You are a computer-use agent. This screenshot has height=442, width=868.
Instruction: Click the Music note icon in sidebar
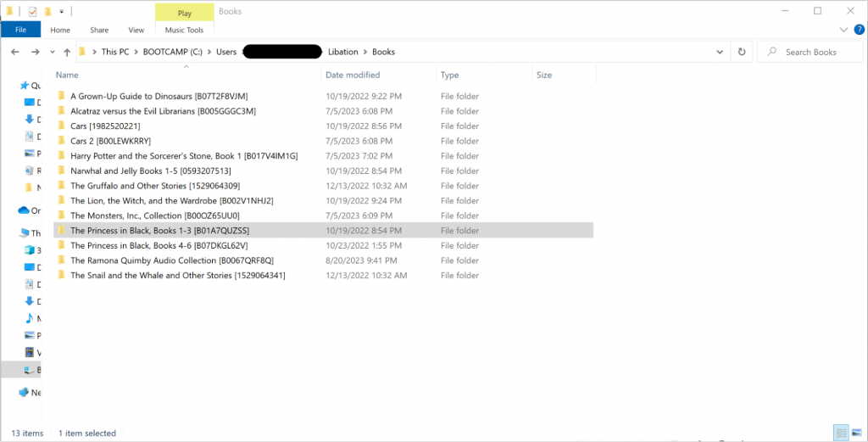coord(30,318)
